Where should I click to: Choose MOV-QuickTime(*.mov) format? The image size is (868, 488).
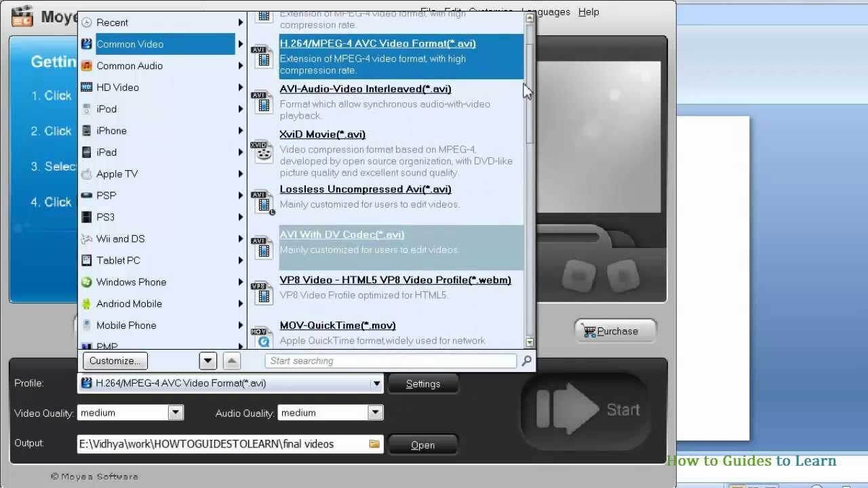click(x=338, y=325)
